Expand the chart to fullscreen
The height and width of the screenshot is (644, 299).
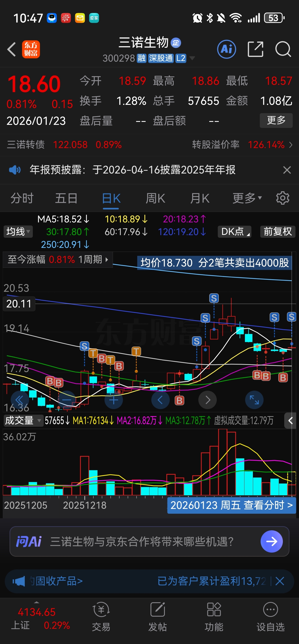point(254,400)
